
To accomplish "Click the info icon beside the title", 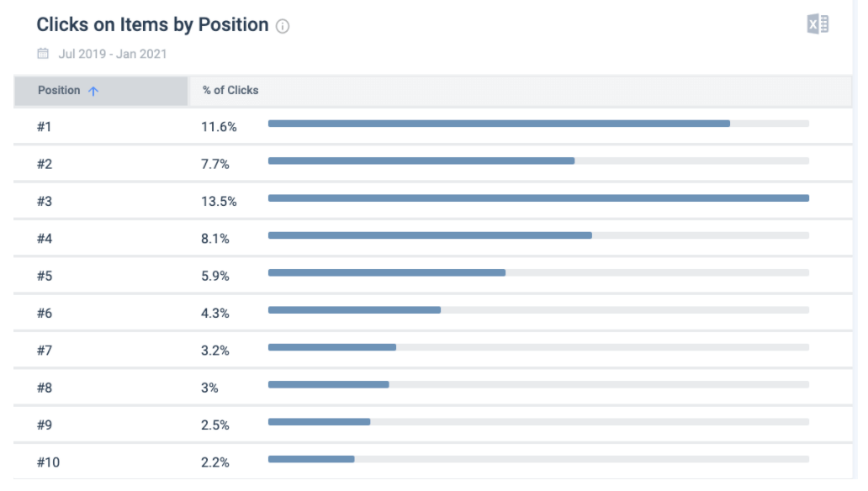I will pos(283,25).
